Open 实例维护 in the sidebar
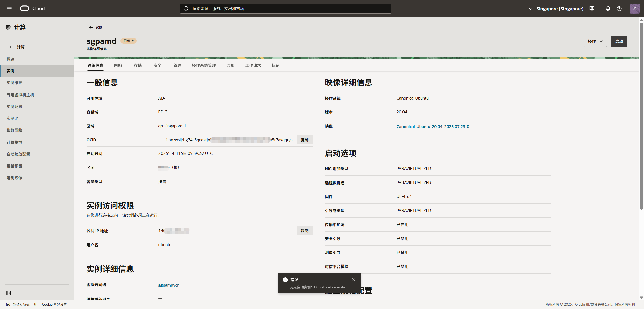 click(37, 83)
